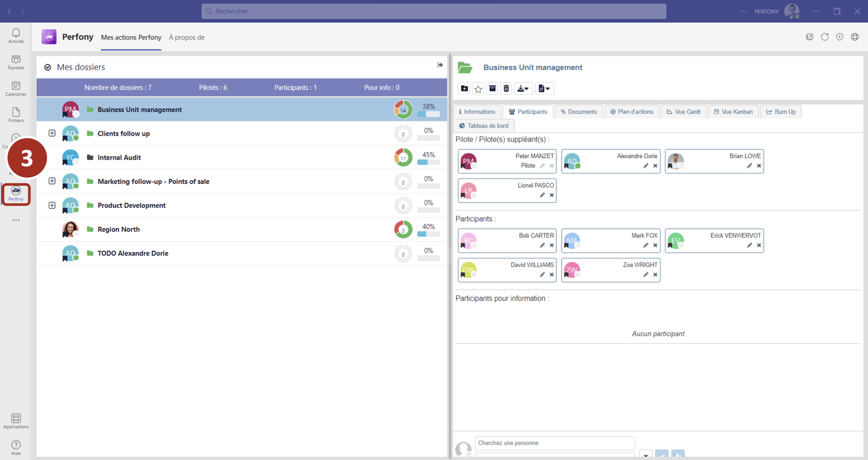
Task: Open Calendrier in Teams sidebar
Action: [x=16, y=89]
